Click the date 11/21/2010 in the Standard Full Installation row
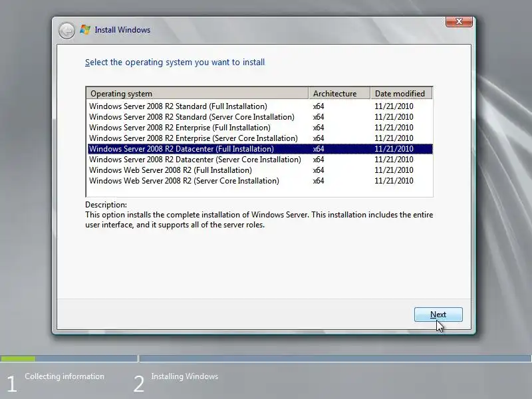532x399 pixels. tap(394, 106)
